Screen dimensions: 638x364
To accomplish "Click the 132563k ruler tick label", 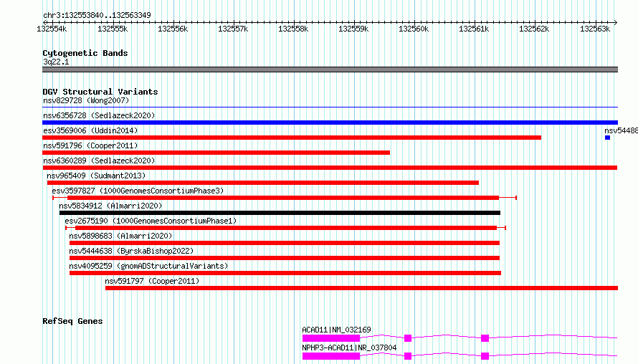I will click(594, 29).
